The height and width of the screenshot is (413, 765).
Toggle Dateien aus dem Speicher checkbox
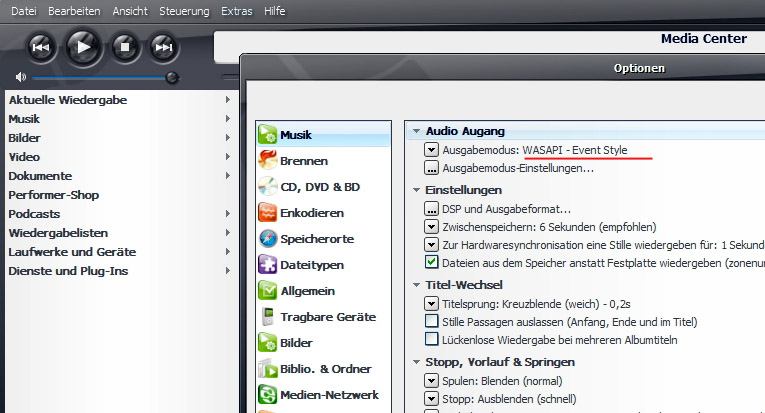pyautogui.click(x=431, y=262)
